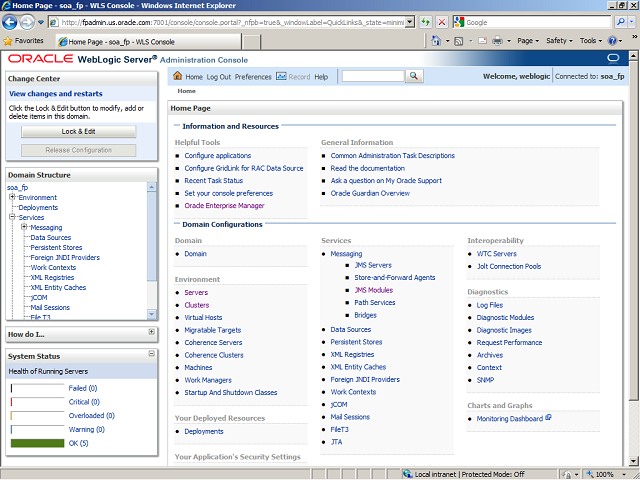
Task: Click the IE Back navigation button
Action: (x=13, y=21)
